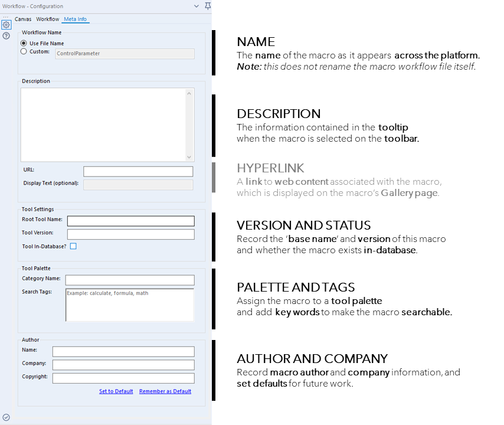This screenshot has height=425, width=504.
Task: Click the Remember as Default link
Action: tap(165, 391)
